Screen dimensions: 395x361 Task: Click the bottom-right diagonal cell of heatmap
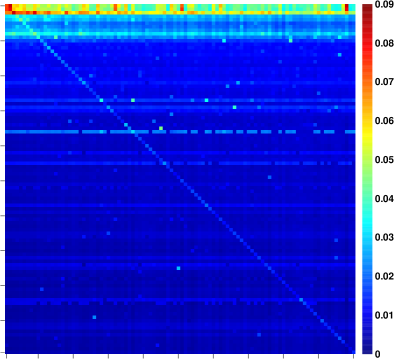(x=354, y=351)
